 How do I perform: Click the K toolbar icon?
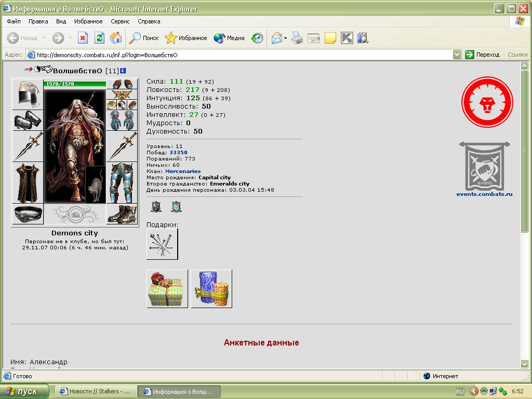[x=347, y=38]
